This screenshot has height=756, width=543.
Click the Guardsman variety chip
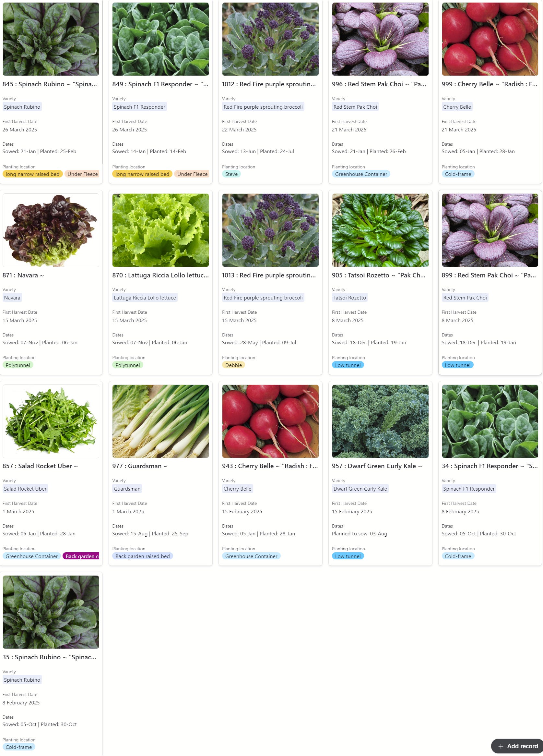pos(127,489)
